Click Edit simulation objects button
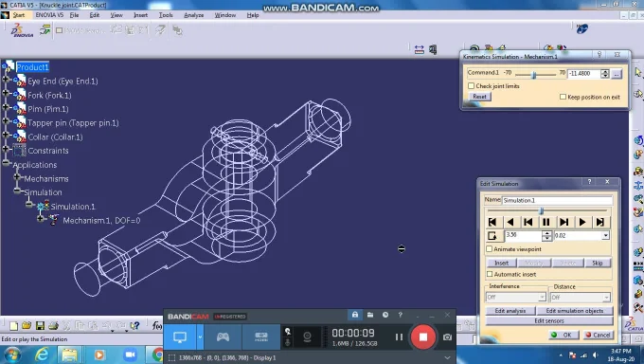The width and height of the screenshot is (644, 364). click(x=575, y=311)
